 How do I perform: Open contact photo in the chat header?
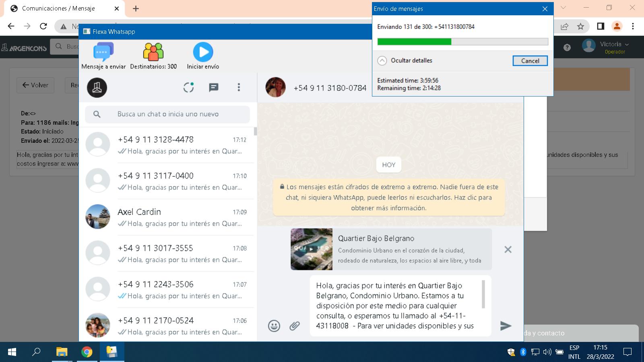point(276,87)
